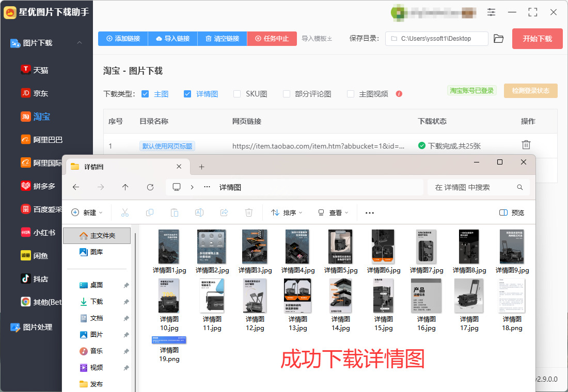Toggle the 预览 preview pane in explorer
Screen dimensions: 568x392
coord(512,213)
